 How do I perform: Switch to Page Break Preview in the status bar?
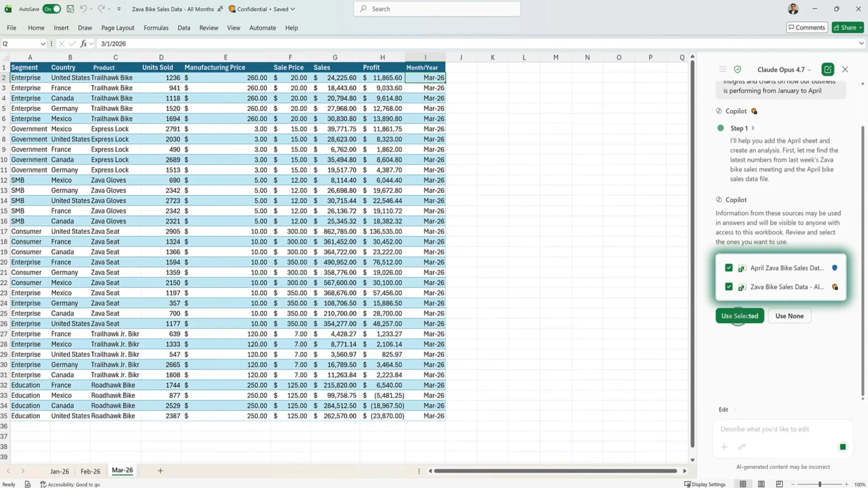click(779, 484)
